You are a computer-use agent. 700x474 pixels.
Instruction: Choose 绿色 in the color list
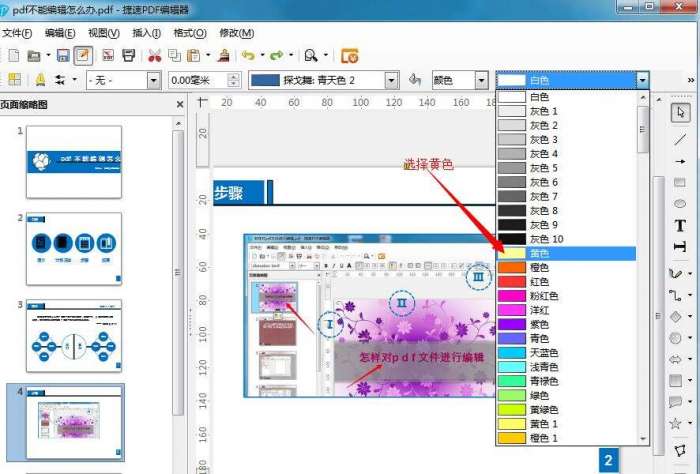(566, 395)
